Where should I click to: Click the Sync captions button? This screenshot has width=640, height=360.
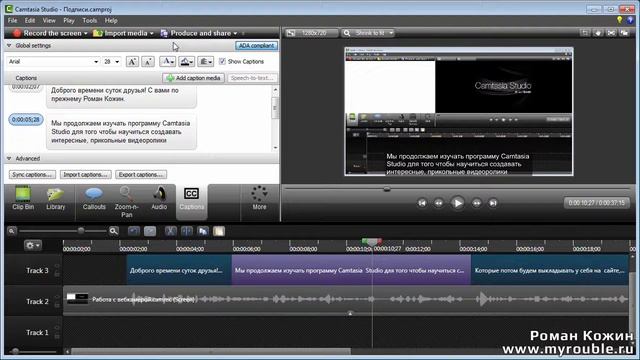tap(32, 175)
